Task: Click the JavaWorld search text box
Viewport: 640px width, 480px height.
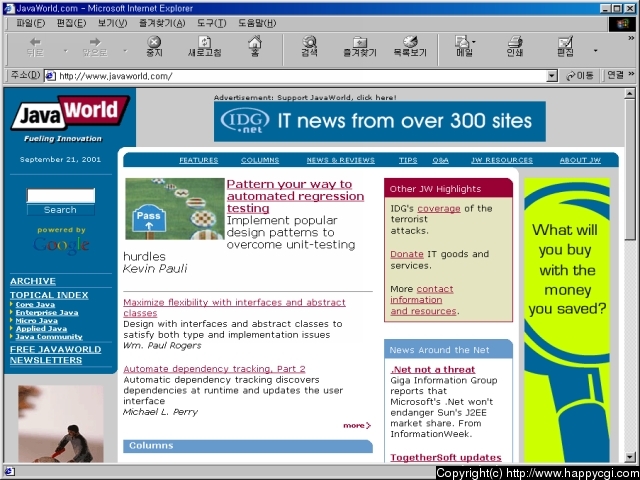Action: (x=61, y=196)
